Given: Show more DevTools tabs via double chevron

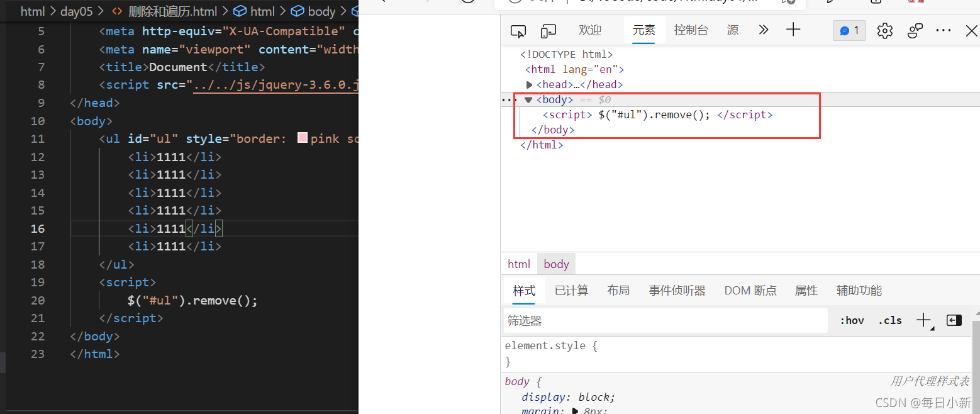Looking at the screenshot, I should coord(764,30).
